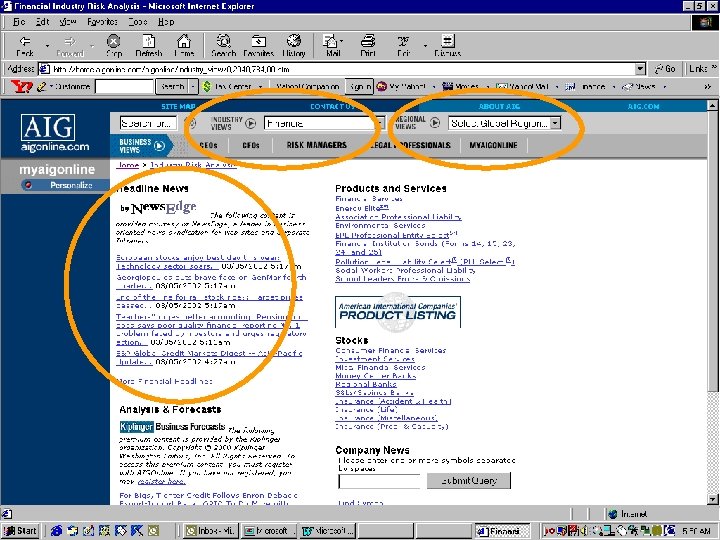Open the Edit menu
The image size is (720, 540).
pos(42,22)
